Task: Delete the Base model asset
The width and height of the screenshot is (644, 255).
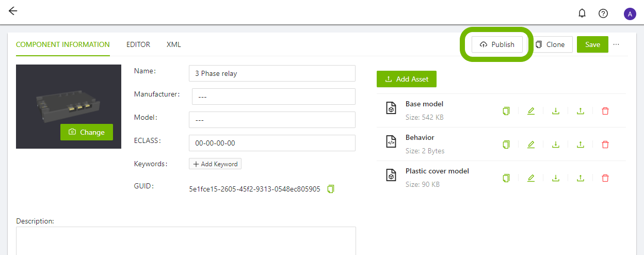Action: [605, 111]
